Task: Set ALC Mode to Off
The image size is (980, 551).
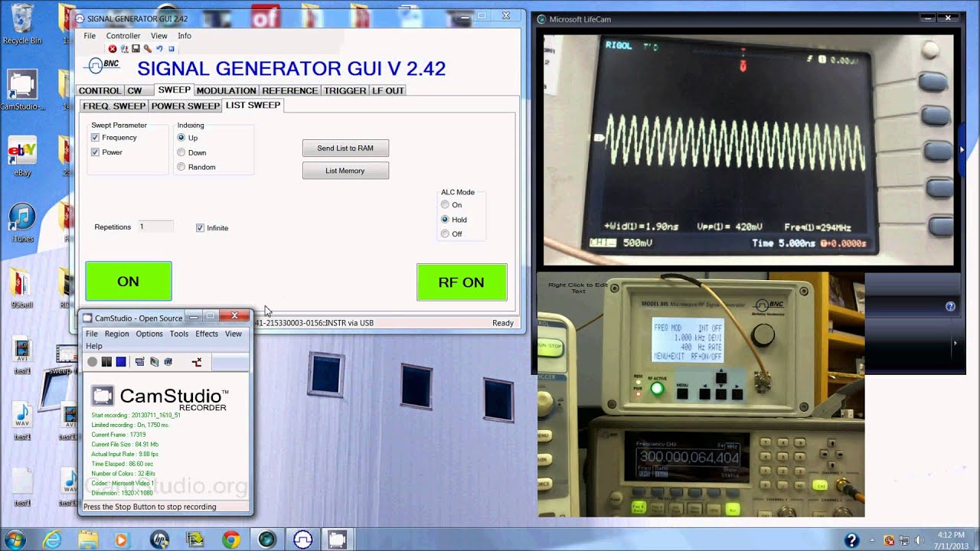Action: (445, 234)
